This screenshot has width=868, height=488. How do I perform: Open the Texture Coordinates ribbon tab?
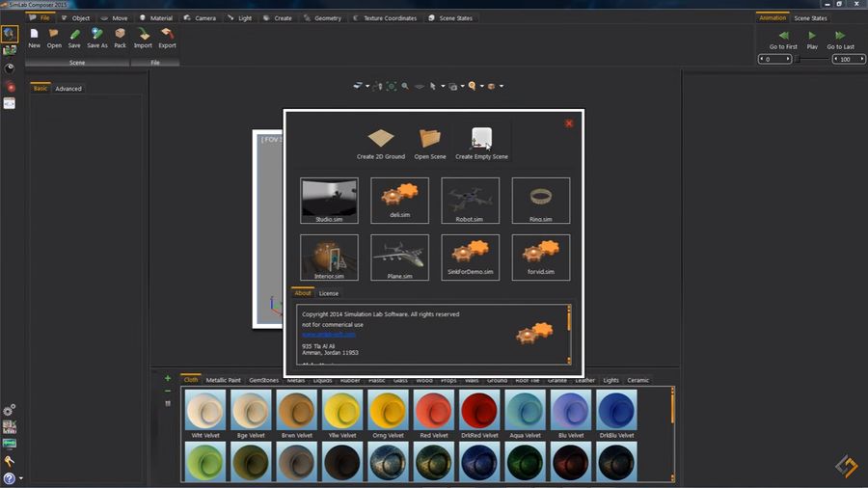click(x=385, y=17)
